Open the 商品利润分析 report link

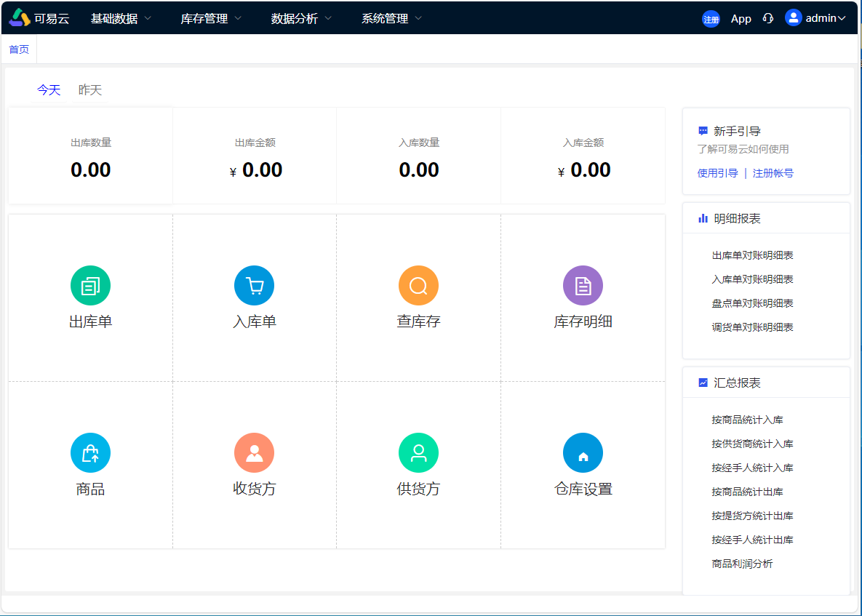click(742, 563)
